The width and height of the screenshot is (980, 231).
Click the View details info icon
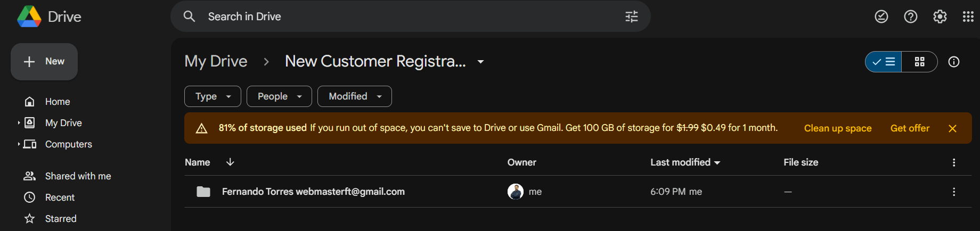(x=954, y=62)
